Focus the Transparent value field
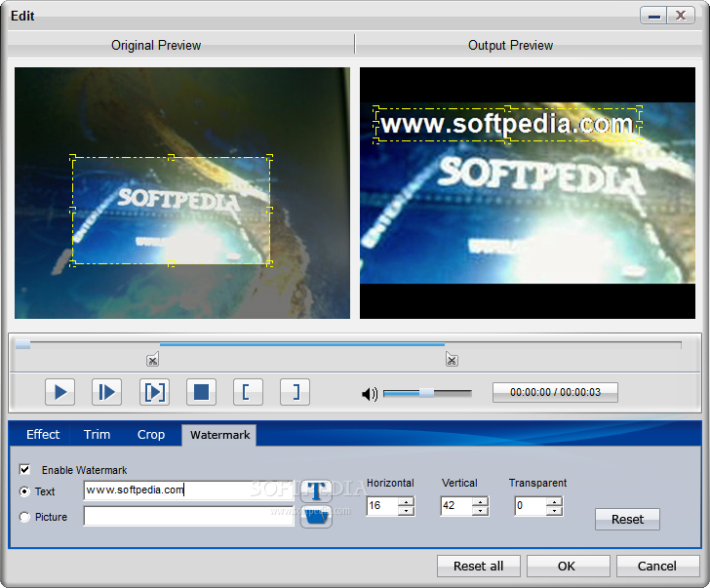Viewport: 710px width, 588px height. [x=531, y=506]
